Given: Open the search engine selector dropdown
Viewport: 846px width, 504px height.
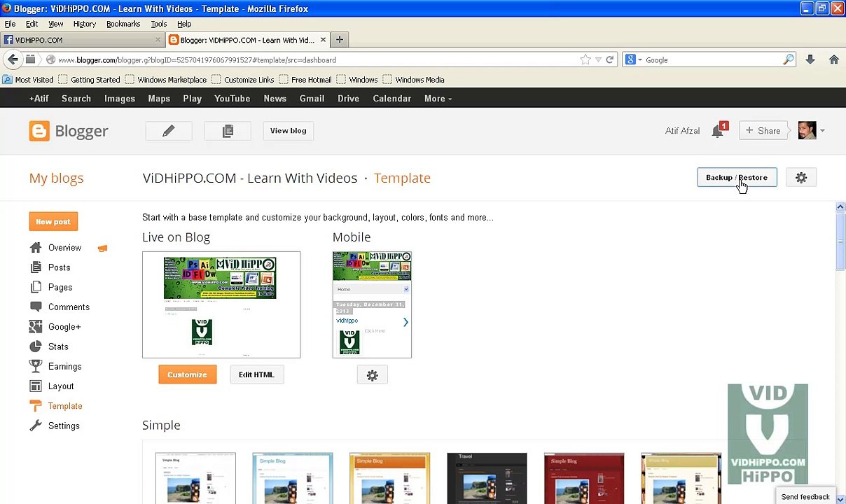Looking at the screenshot, I should pos(633,60).
